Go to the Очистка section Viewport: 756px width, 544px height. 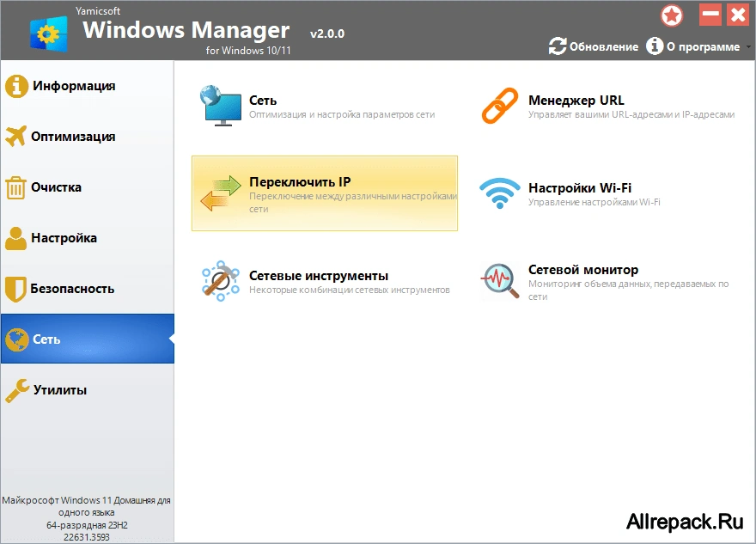(88, 187)
